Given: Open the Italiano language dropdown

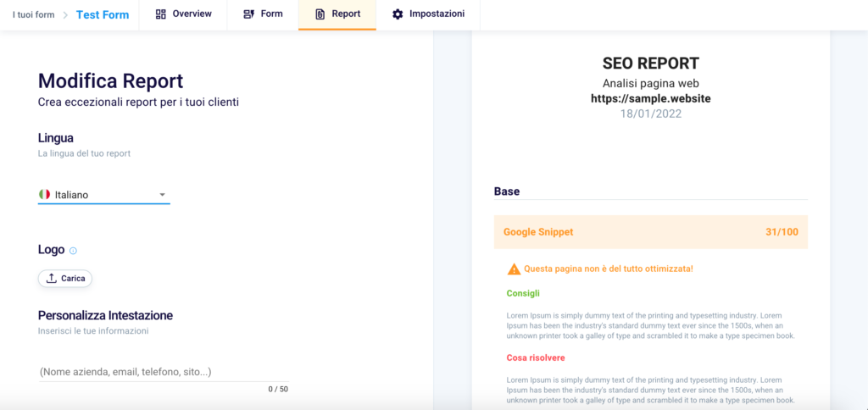Looking at the screenshot, I should click(x=104, y=195).
